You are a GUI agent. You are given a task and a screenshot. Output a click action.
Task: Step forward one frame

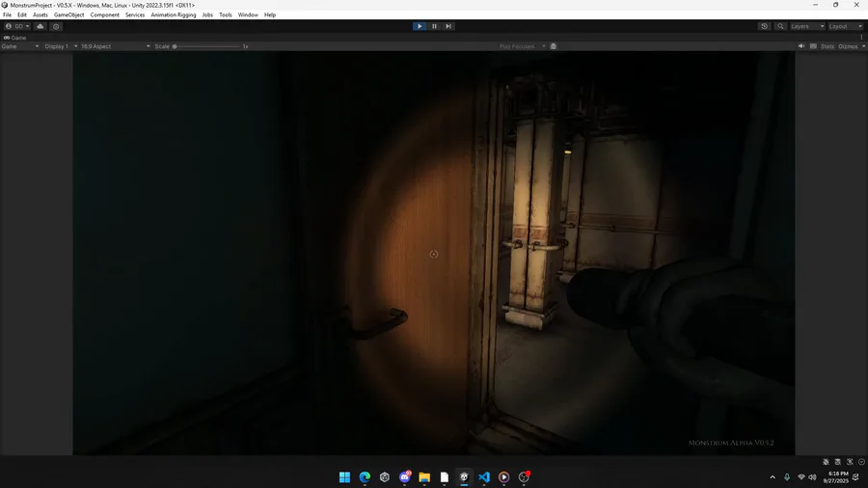(x=448, y=26)
